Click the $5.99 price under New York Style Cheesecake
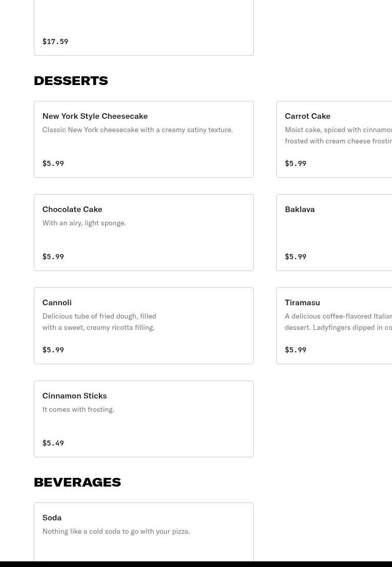The height and width of the screenshot is (567, 392). (53, 163)
